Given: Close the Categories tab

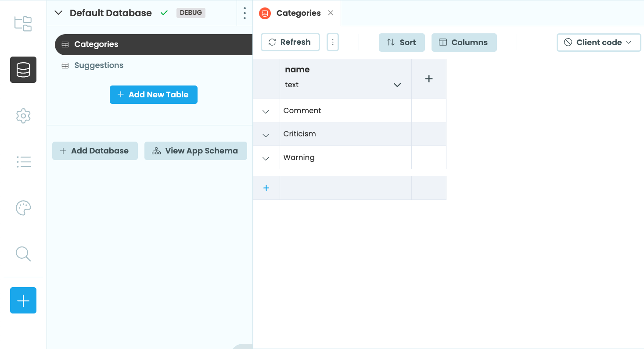Looking at the screenshot, I should 331,13.
